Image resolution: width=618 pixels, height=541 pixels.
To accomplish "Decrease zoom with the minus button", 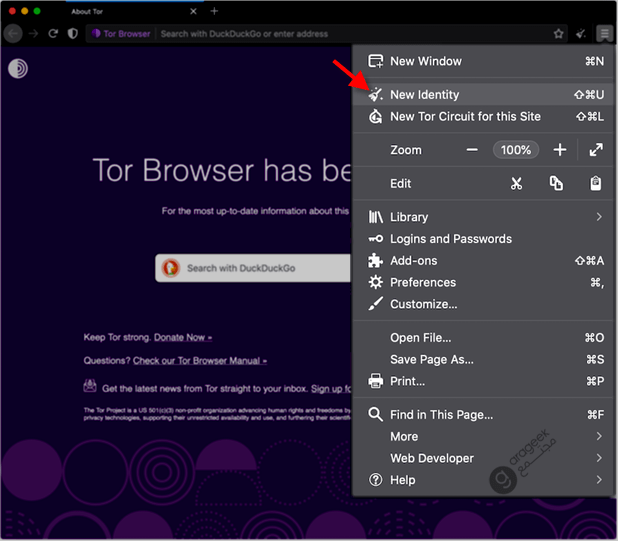I will [x=472, y=150].
